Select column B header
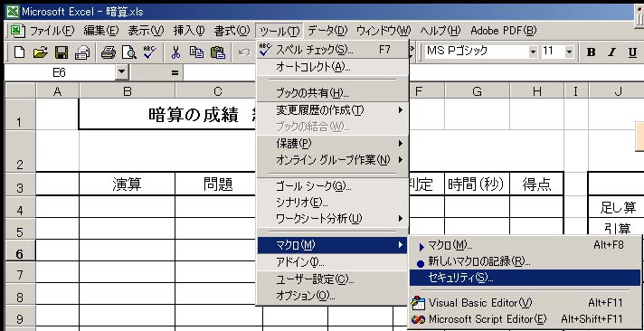 tap(127, 91)
